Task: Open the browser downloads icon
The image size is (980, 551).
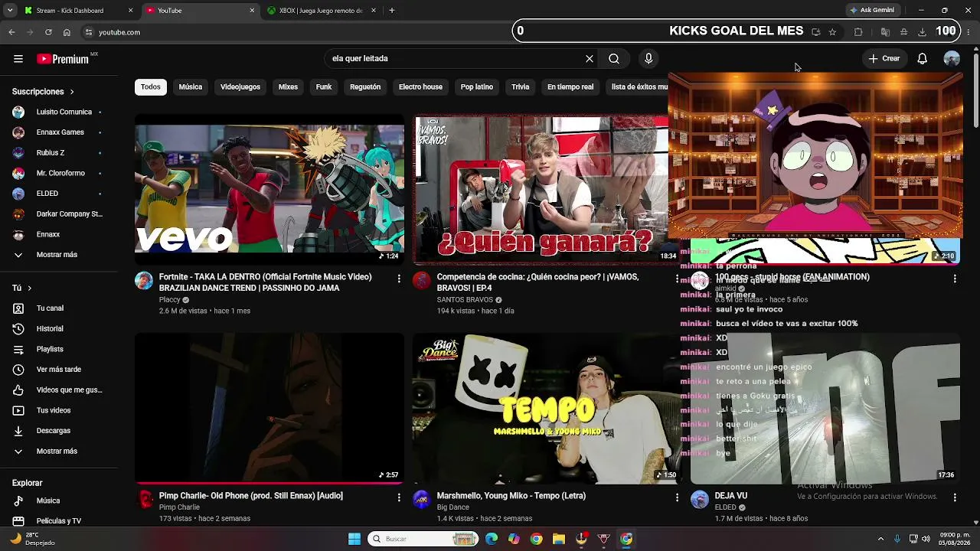Action: pyautogui.click(x=922, y=32)
